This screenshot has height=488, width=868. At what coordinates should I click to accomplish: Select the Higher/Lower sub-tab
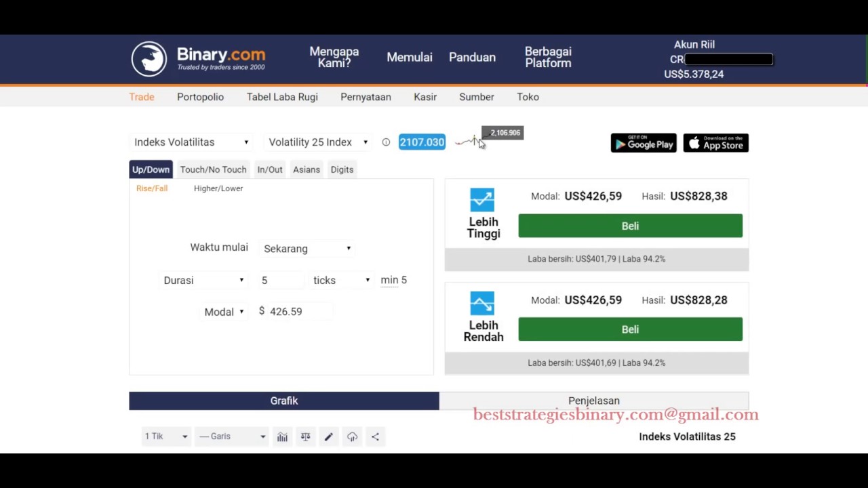point(218,188)
